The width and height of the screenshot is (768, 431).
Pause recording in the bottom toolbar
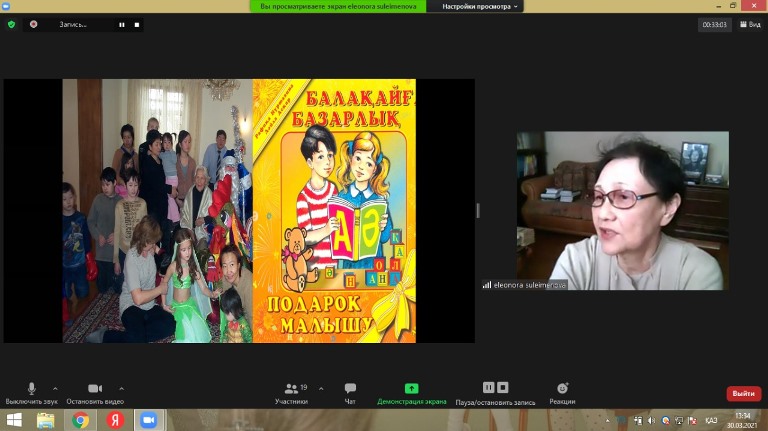click(489, 387)
